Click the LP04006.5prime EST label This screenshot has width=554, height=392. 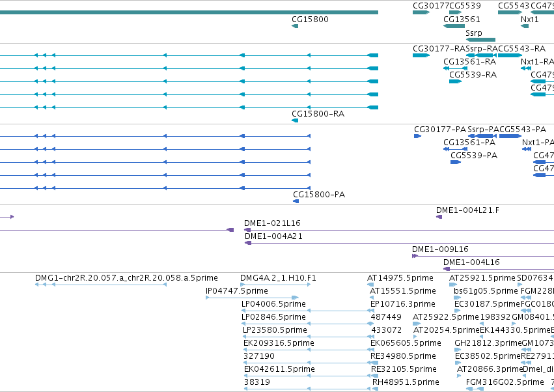click(273, 304)
